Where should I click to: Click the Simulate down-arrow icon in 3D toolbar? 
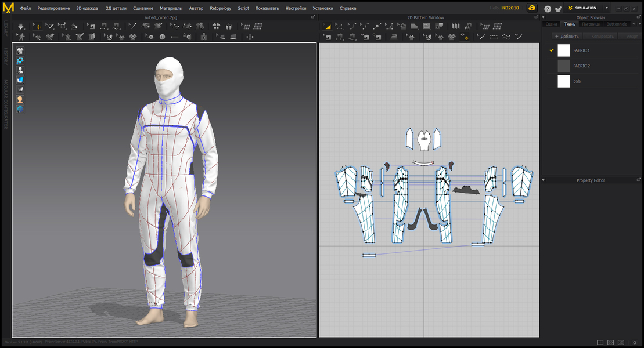pyautogui.click(x=21, y=26)
